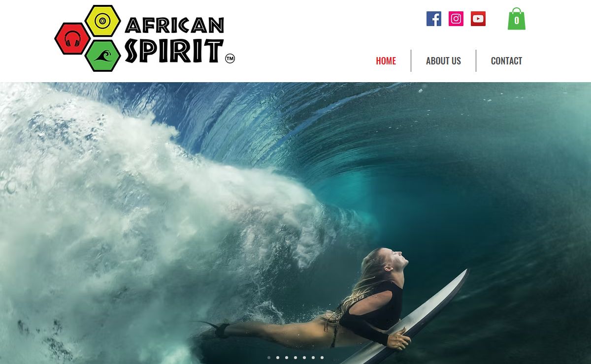Click the trademark symbol beside the logo

(230, 59)
